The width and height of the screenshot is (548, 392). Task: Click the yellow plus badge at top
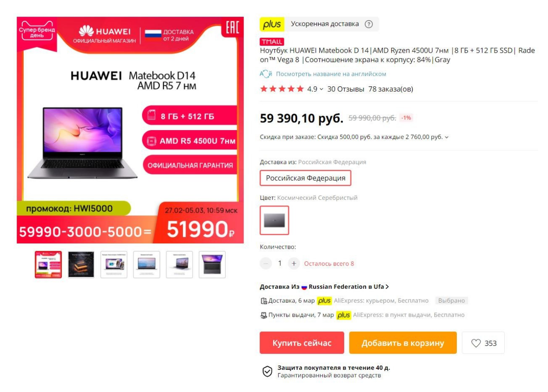pyautogui.click(x=272, y=24)
